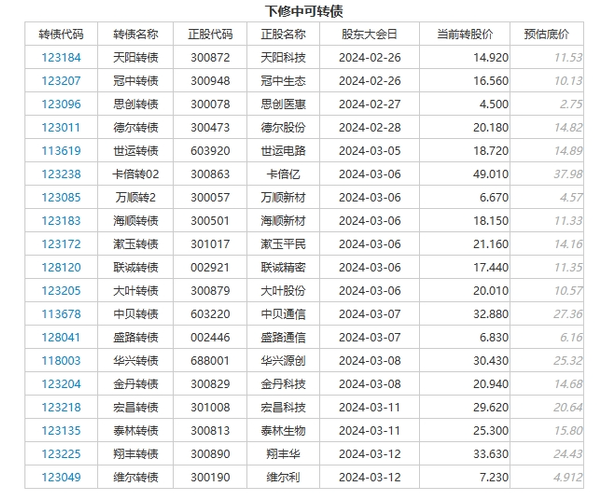
Task: Click bond code 128120
Action: [61, 267]
